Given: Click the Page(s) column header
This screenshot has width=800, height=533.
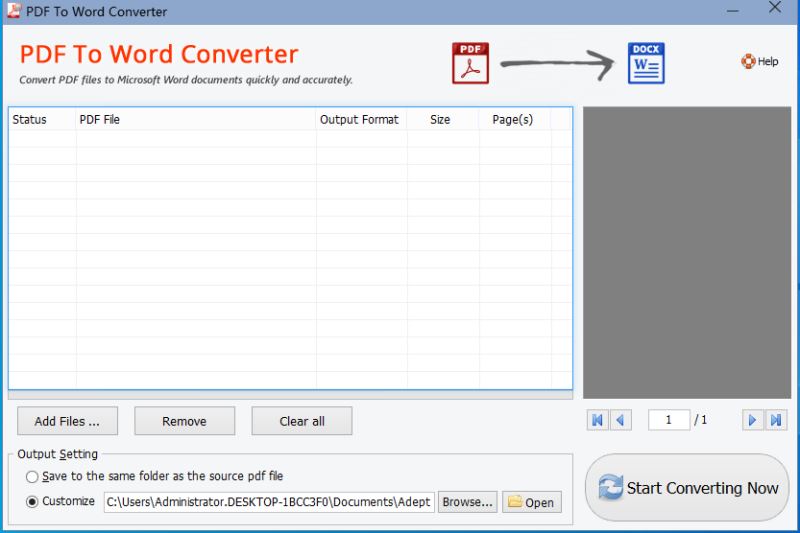Looking at the screenshot, I should tap(515, 119).
